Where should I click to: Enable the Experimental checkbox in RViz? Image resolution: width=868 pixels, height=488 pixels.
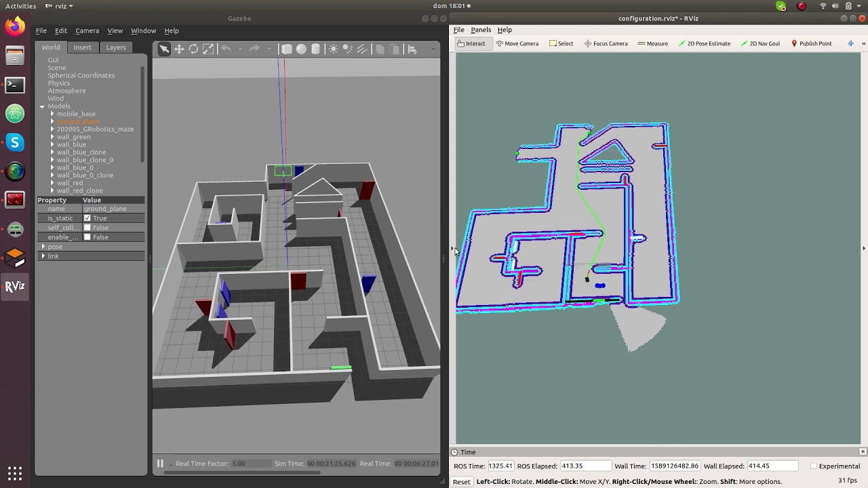tap(814, 466)
